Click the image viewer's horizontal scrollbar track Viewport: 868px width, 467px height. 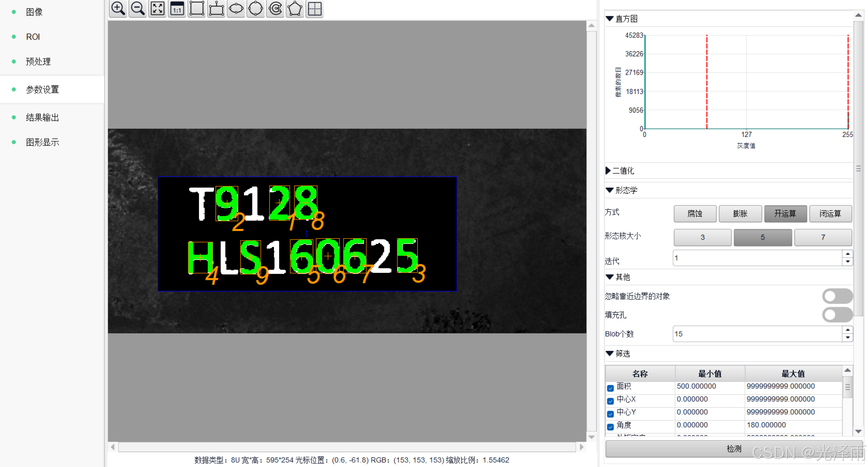[x=347, y=447]
